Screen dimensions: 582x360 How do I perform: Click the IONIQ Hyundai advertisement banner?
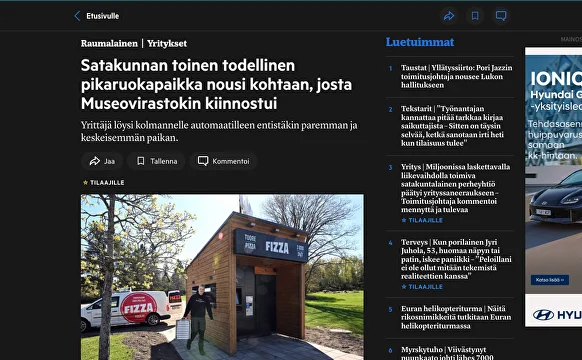553,187
